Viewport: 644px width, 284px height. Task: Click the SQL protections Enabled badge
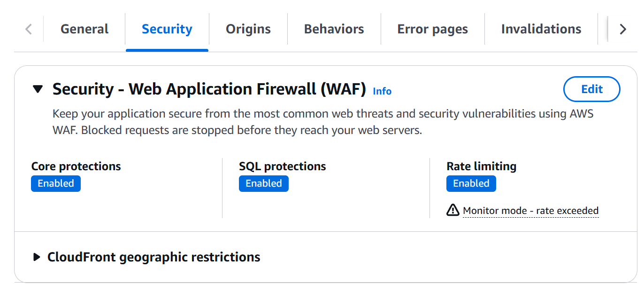tap(263, 183)
